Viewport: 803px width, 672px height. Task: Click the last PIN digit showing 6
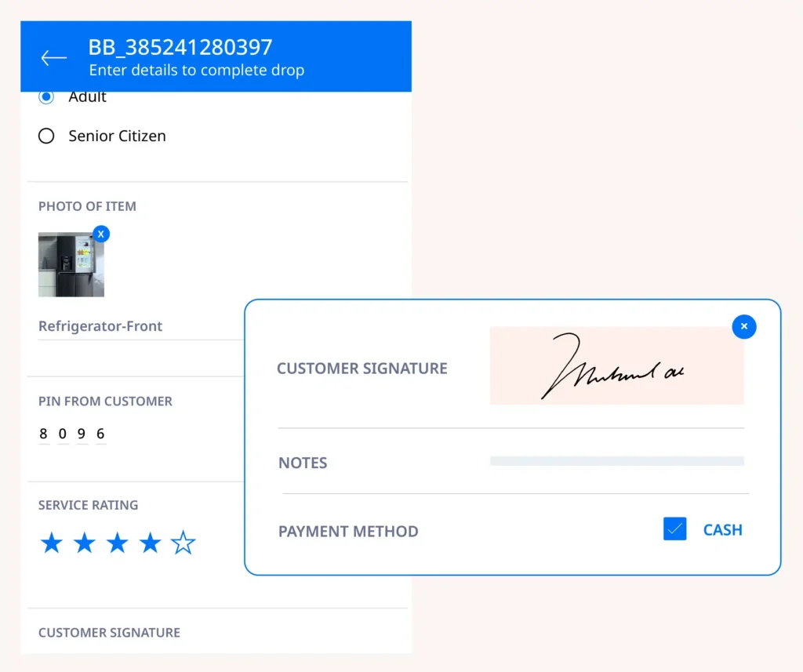pyautogui.click(x=100, y=434)
